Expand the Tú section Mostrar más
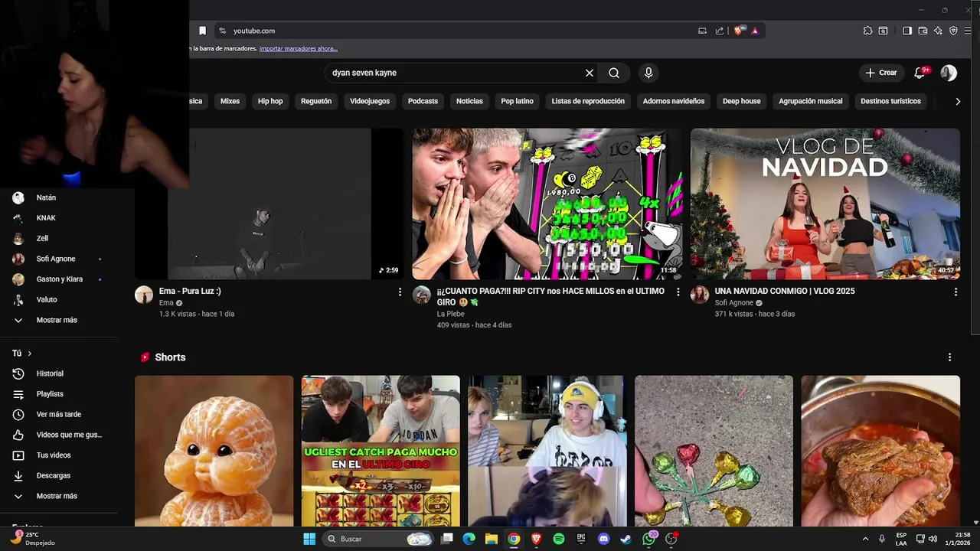This screenshot has width=980, height=551. click(58, 496)
